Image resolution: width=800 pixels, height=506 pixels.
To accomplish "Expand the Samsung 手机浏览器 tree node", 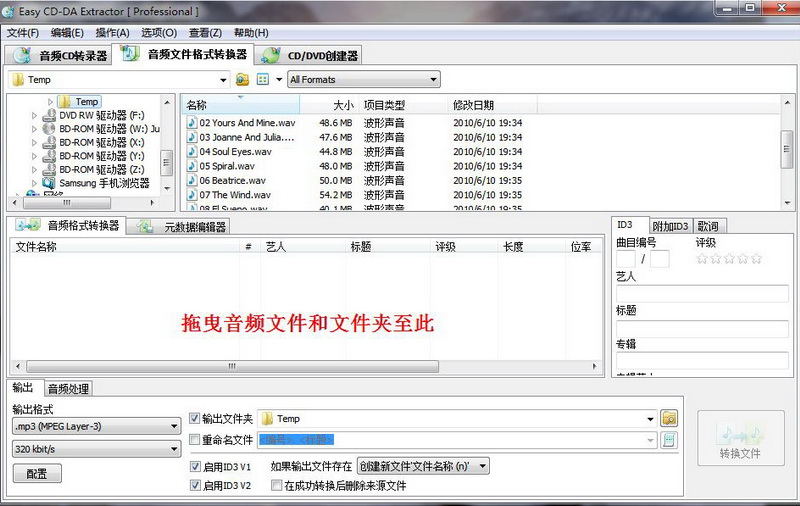I will point(34,183).
